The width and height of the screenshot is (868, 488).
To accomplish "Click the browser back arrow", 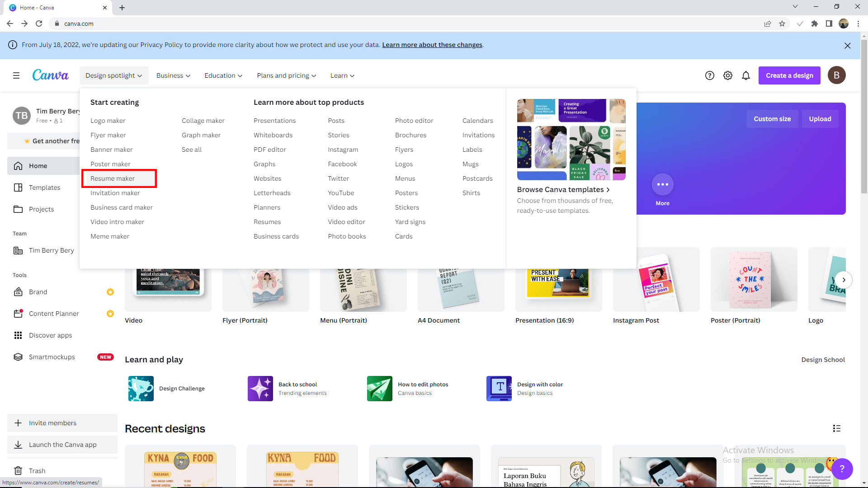I will pos(10,23).
